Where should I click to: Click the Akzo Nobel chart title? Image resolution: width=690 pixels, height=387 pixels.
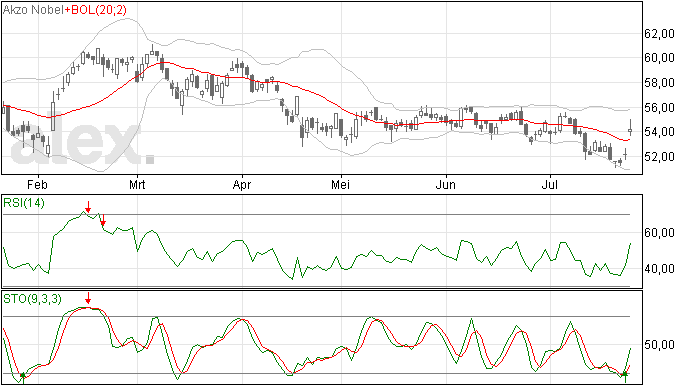(x=33, y=10)
